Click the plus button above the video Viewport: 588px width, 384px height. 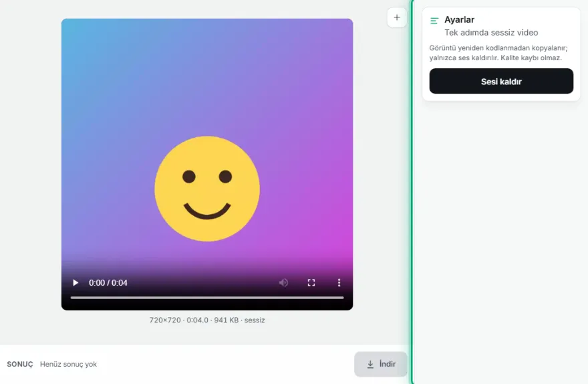[x=397, y=17]
